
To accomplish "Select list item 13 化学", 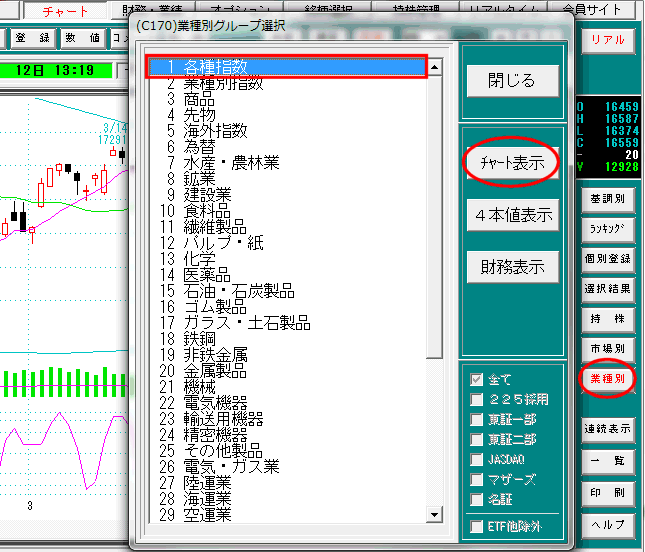I will [287, 259].
